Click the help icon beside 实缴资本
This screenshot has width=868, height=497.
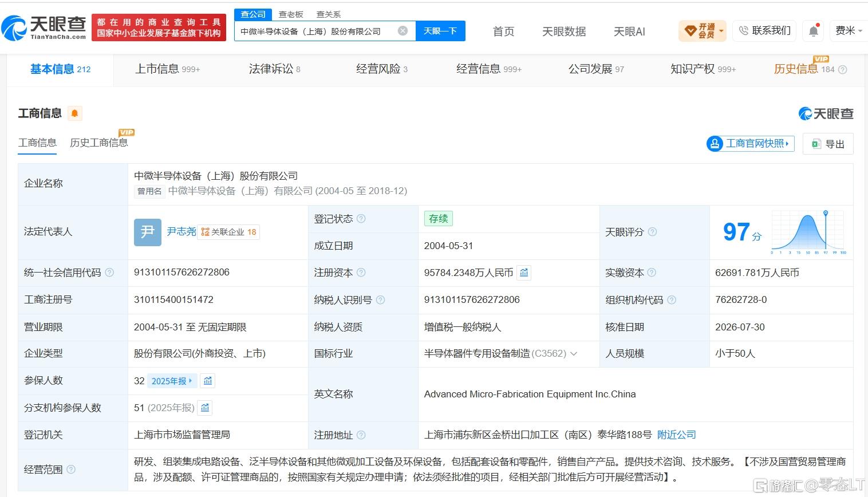tap(652, 273)
